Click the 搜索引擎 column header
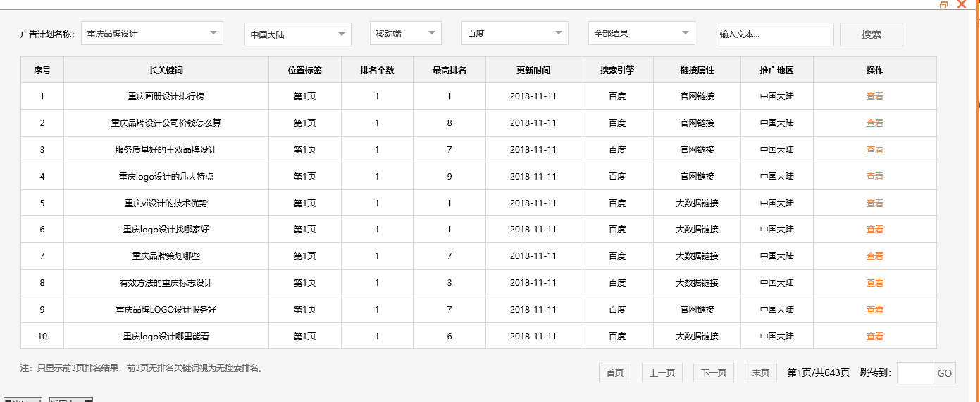 pyautogui.click(x=617, y=70)
